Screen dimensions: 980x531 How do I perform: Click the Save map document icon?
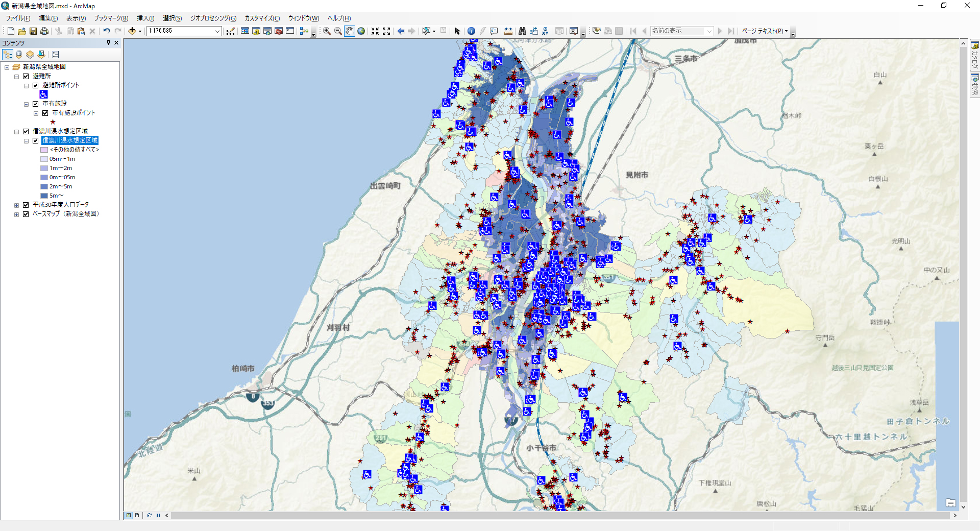(x=33, y=31)
